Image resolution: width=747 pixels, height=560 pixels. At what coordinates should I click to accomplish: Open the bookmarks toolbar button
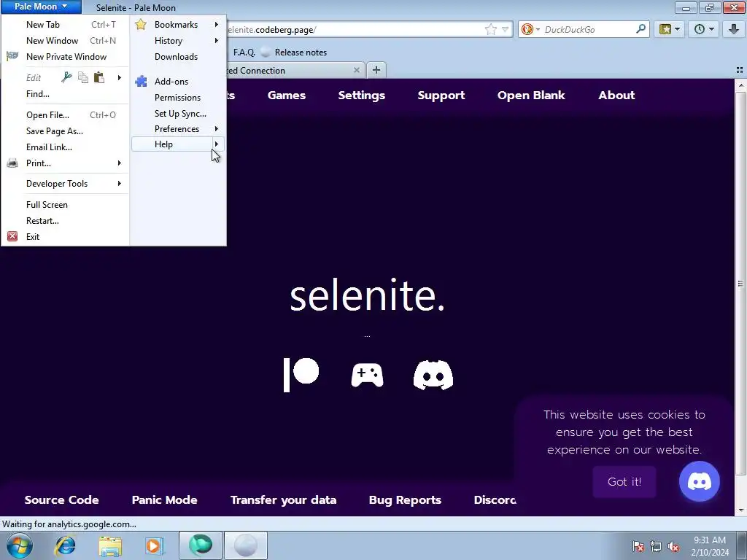point(670,29)
